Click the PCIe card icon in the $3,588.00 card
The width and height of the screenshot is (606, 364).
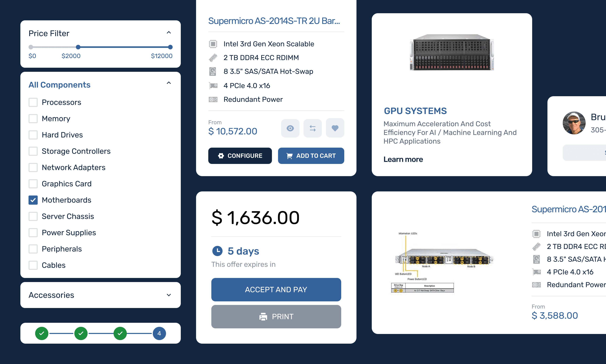[x=537, y=272]
